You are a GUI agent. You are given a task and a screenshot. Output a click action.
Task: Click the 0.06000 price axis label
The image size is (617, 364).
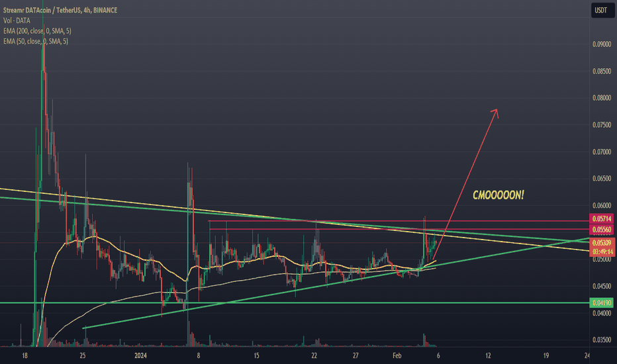pos(602,205)
